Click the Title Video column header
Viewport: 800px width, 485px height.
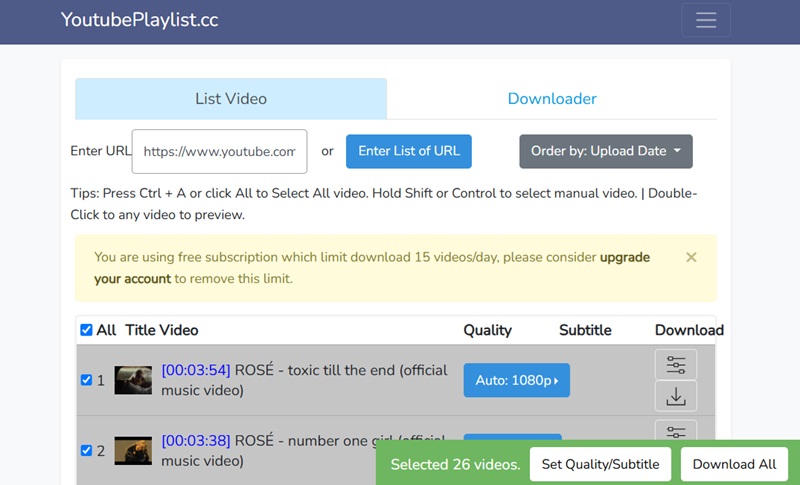[x=162, y=330]
